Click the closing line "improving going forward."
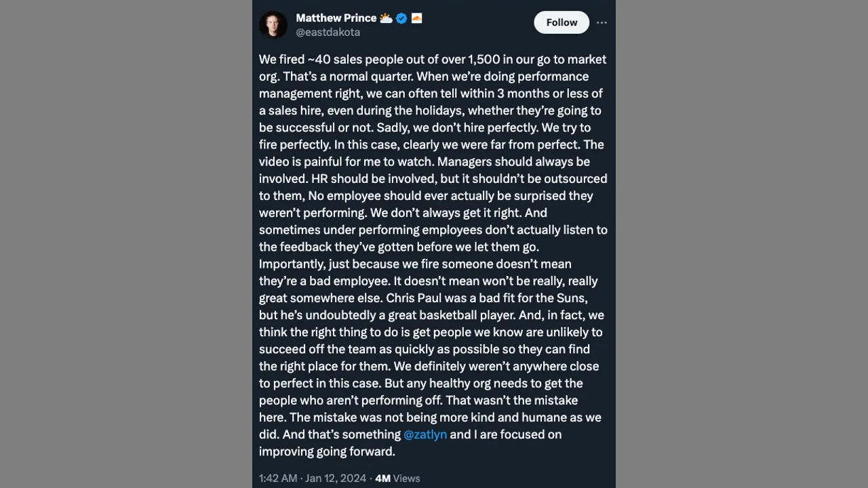 click(327, 451)
